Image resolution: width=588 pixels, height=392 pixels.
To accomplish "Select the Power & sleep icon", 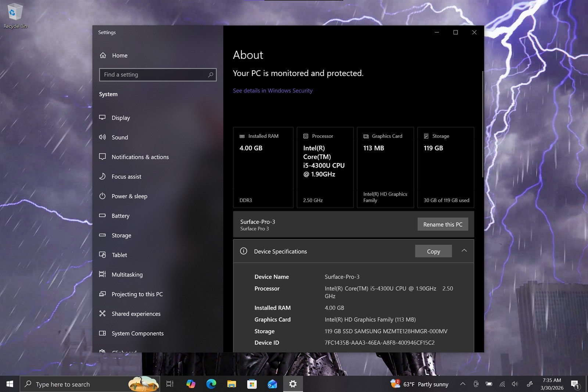I will 102,196.
